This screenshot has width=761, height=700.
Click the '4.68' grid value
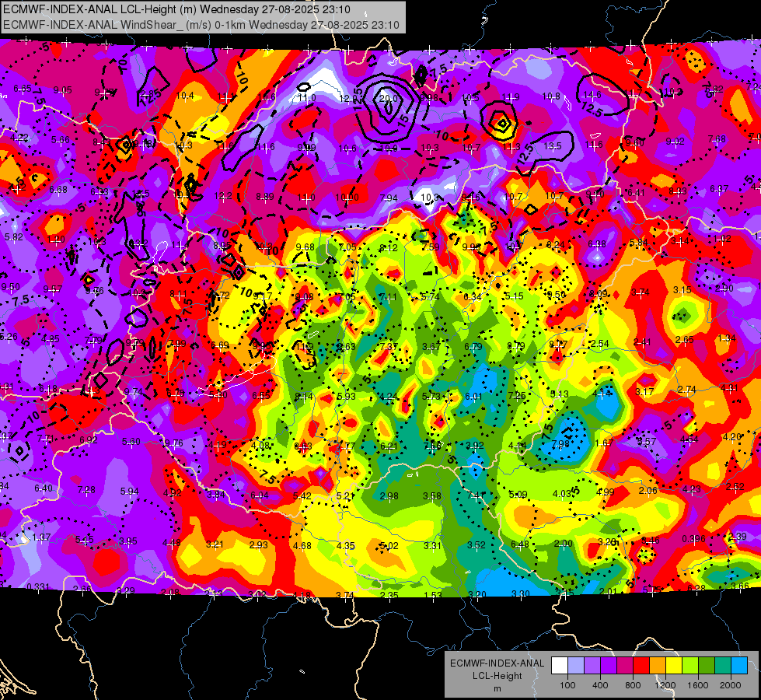302,545
